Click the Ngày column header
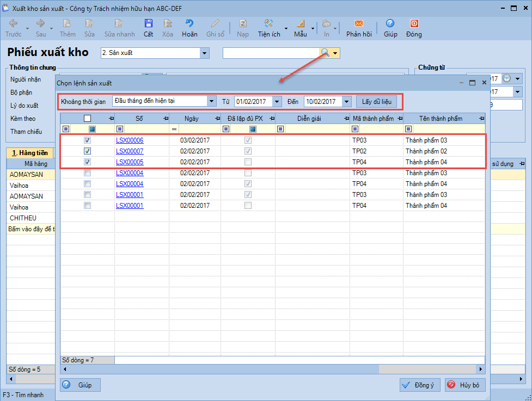This screenshot has width=532, height=401. (x=191, y=118)
